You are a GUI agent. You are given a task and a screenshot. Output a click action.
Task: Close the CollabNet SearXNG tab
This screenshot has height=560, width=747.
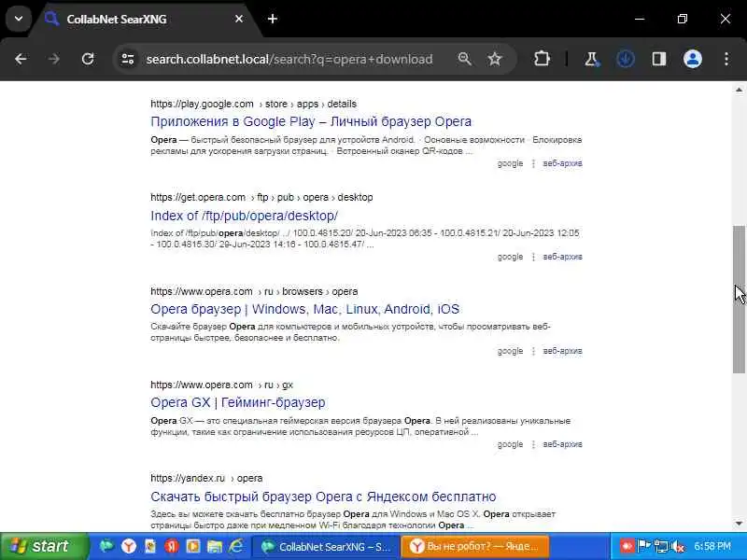pyautogui.click(x=239, y=19)
